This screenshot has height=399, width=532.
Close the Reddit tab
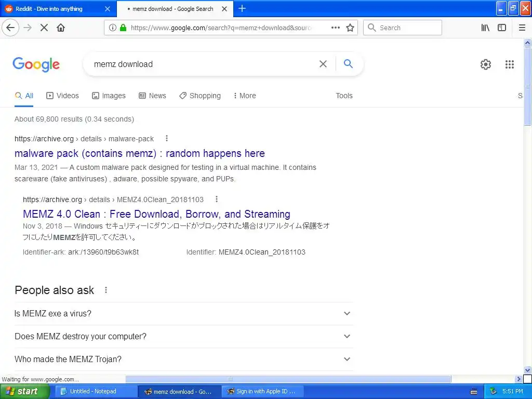click(108, 9)
